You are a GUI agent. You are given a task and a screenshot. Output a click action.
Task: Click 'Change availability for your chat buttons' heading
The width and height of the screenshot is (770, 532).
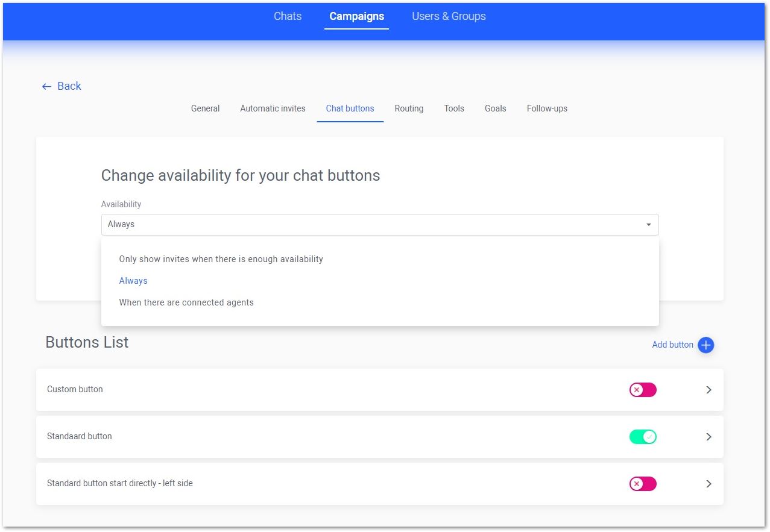click(241, 175)
